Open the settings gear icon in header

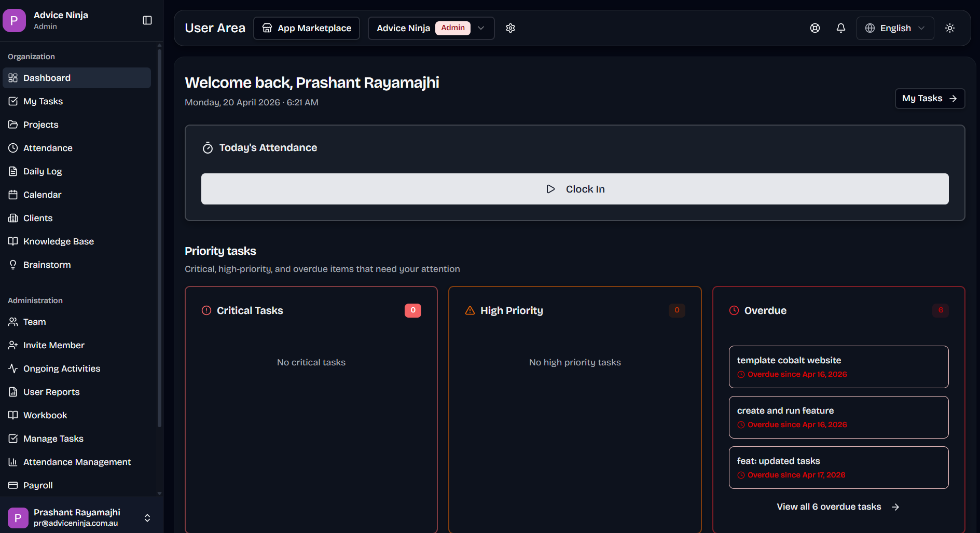pyautogui.click(x=510, y=28)
